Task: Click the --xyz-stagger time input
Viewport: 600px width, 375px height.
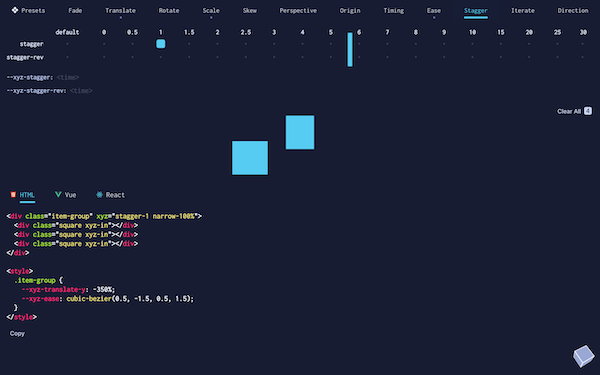Action: click(x=68, y=77)
